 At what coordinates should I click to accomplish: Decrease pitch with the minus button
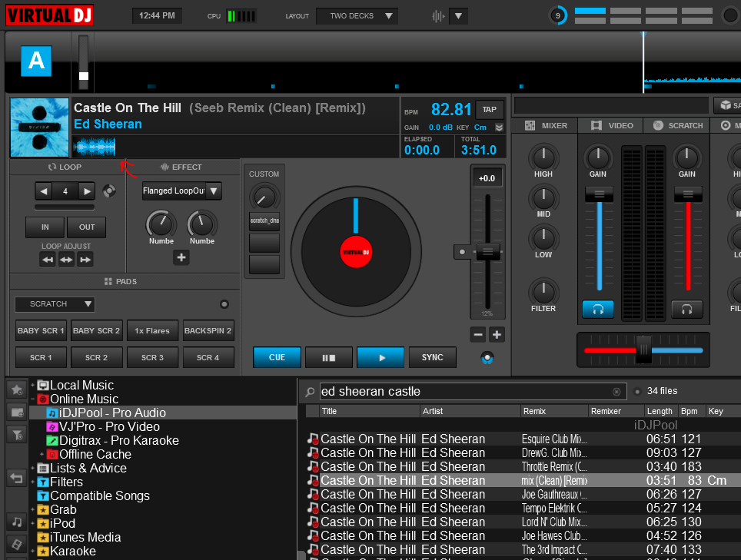pyautogui.click(x=478, y=335)
